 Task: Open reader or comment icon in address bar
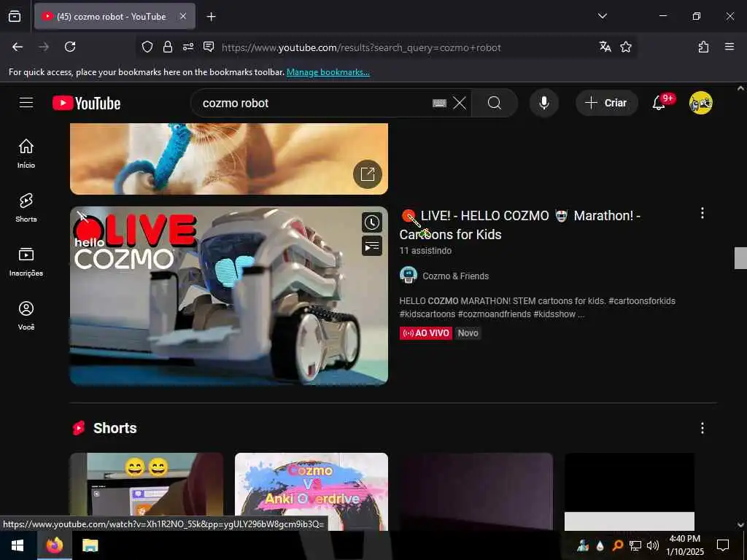point(209,47)
